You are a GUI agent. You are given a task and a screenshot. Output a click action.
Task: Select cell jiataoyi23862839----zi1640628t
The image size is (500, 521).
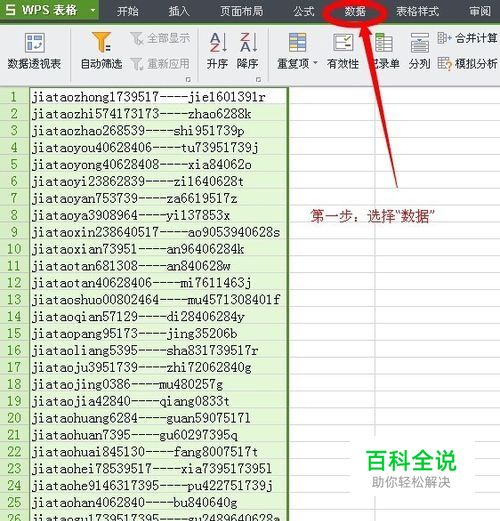coord(158,181)
